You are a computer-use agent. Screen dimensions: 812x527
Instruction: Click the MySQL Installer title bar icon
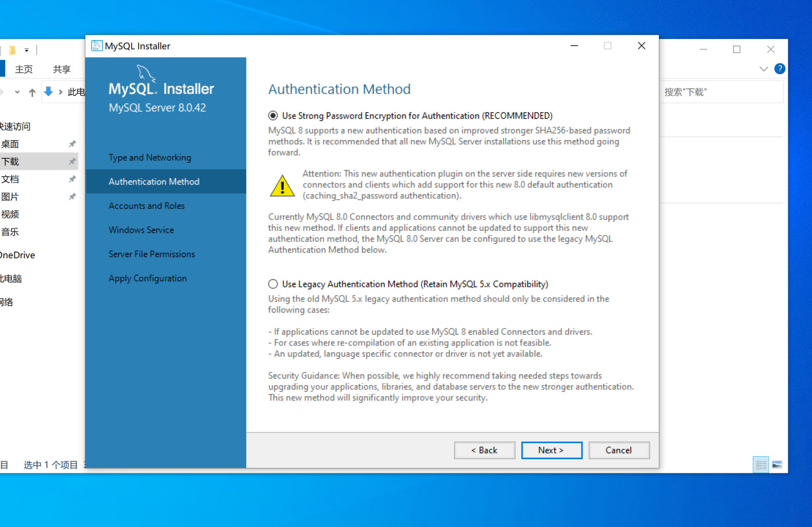click(97, 46)
